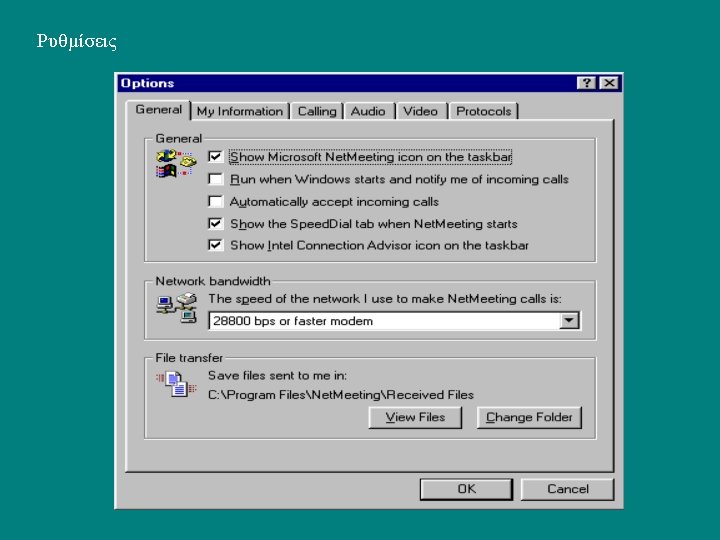
Task: Click the View Files button
Action: click(x=415, y=417)
